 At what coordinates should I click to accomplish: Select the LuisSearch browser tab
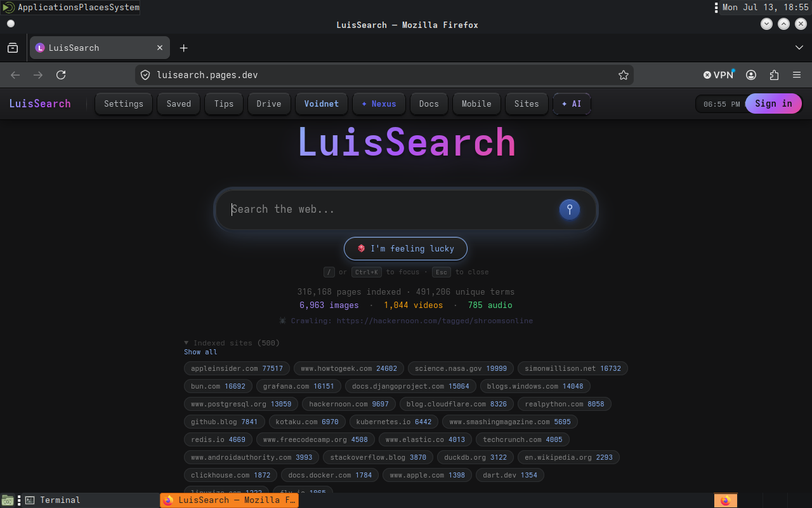point(100,48)
